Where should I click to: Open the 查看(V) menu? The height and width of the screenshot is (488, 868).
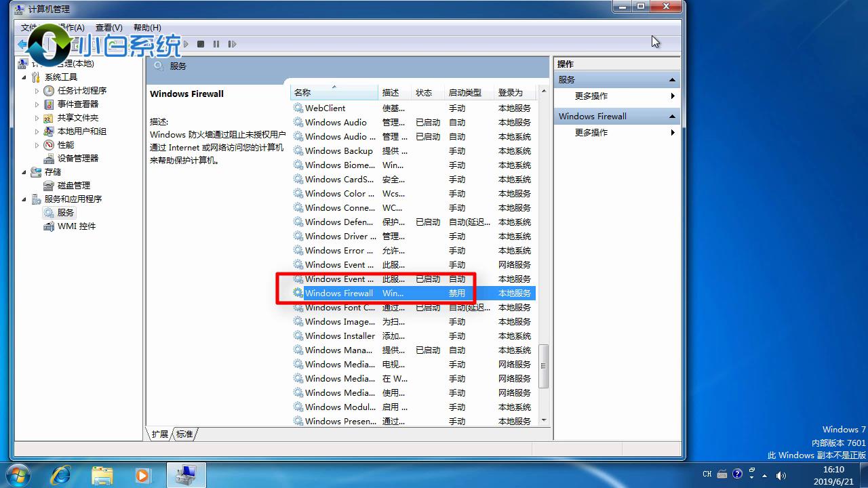click(x=108, y=28)
